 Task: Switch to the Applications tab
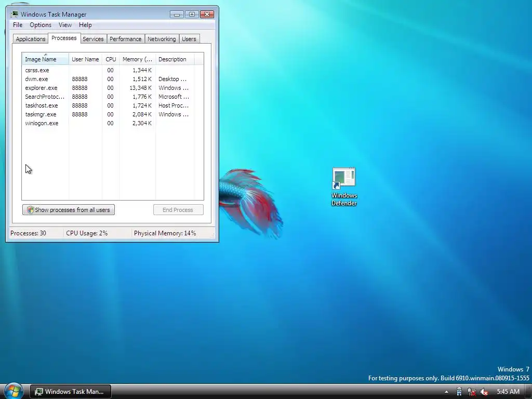[31, 39]
